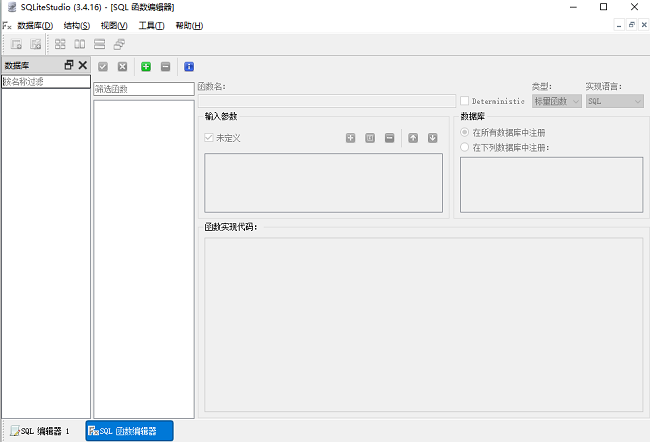Click the cascade windows toolbar icon

pyautogui.click(x=119, y=44)
